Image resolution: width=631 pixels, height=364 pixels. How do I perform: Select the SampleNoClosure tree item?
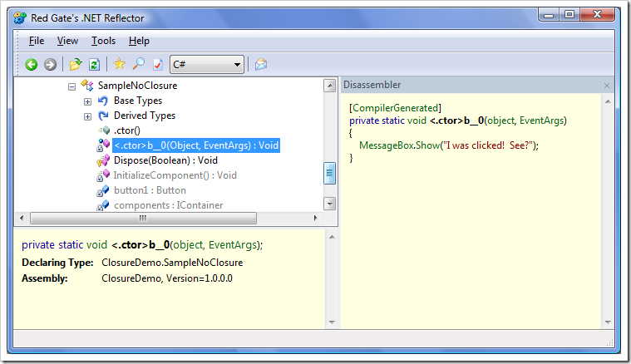click(137, 86)
